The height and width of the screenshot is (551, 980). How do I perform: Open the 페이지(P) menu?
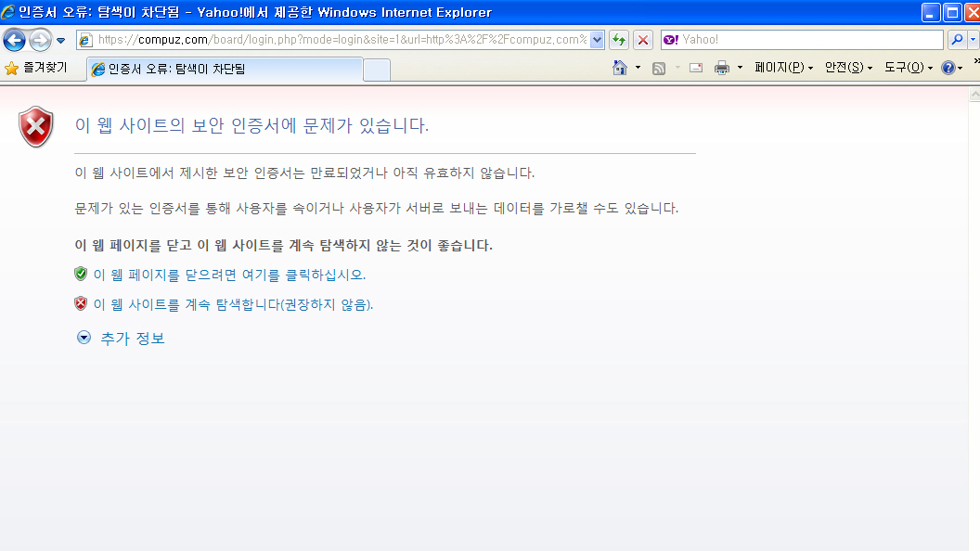(x=784, y=68)
